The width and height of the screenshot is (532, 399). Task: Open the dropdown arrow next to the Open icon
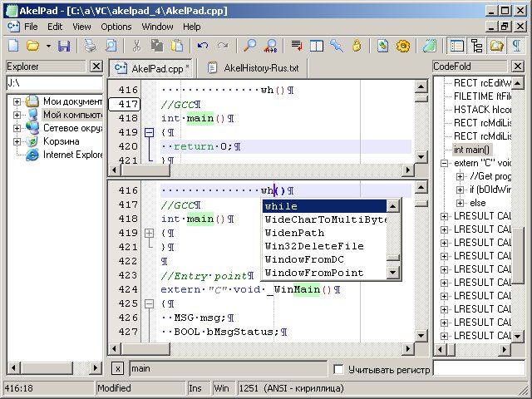click(48, 46)
